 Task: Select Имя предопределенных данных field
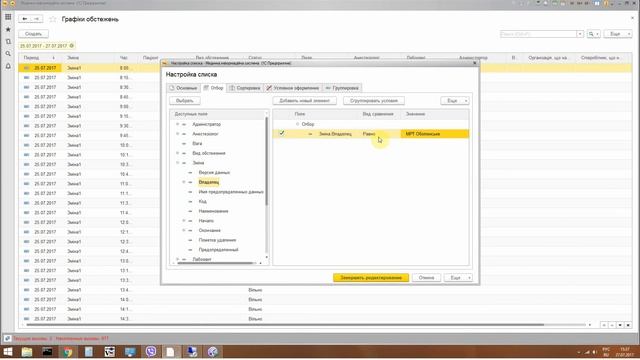(x=231, y=192)
